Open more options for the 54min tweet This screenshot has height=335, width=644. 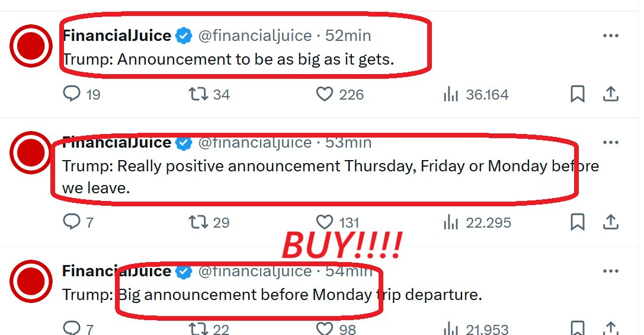(610, 271)
